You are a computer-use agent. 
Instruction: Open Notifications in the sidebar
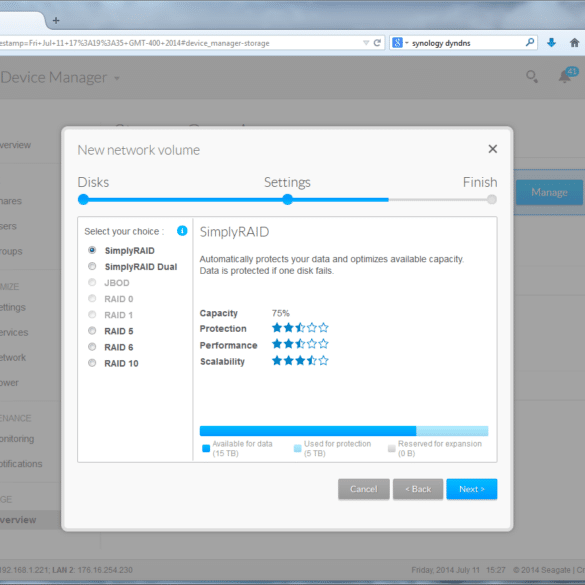tap(21, 464)
